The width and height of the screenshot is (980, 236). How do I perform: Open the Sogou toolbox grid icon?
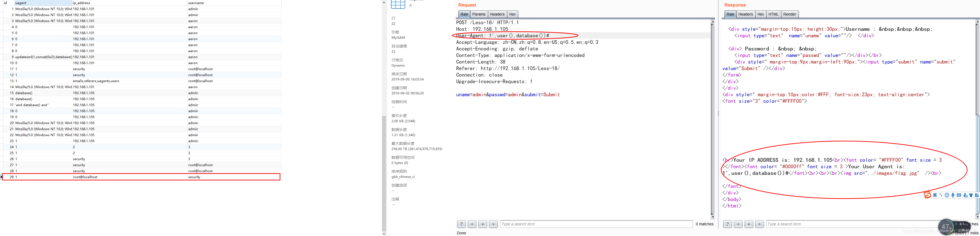click(x=976, y=195)
